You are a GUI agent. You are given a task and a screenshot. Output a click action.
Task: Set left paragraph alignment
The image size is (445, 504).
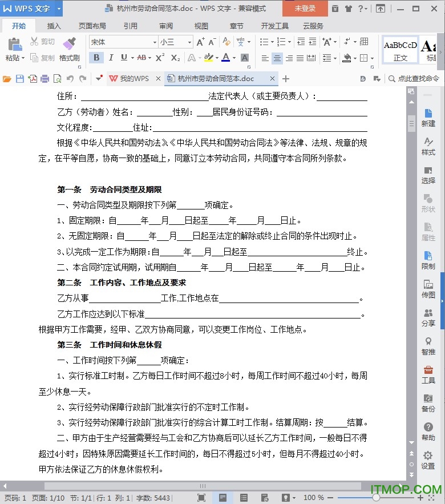coord(265,58)
